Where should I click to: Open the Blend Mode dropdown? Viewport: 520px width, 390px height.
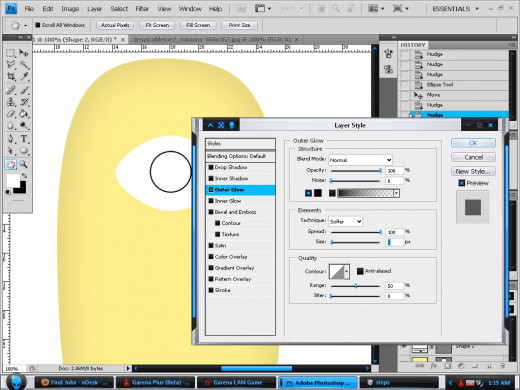point(360,160)
